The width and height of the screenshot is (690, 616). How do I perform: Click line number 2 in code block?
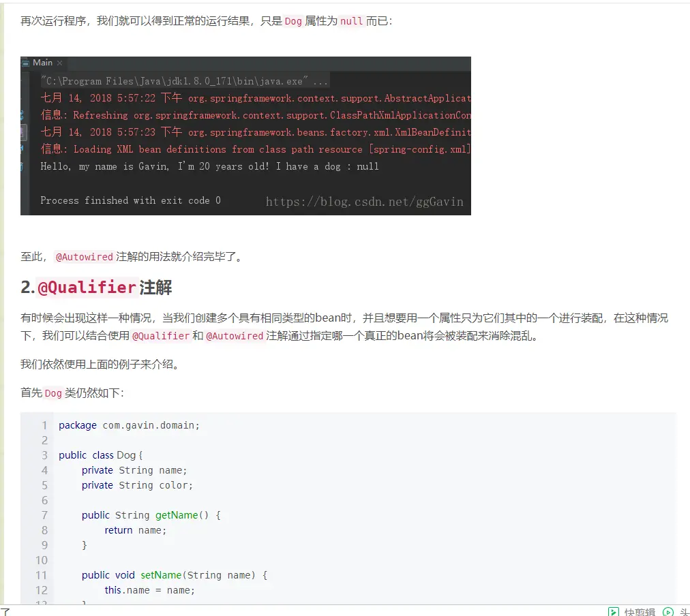click(x=44, y=440)
